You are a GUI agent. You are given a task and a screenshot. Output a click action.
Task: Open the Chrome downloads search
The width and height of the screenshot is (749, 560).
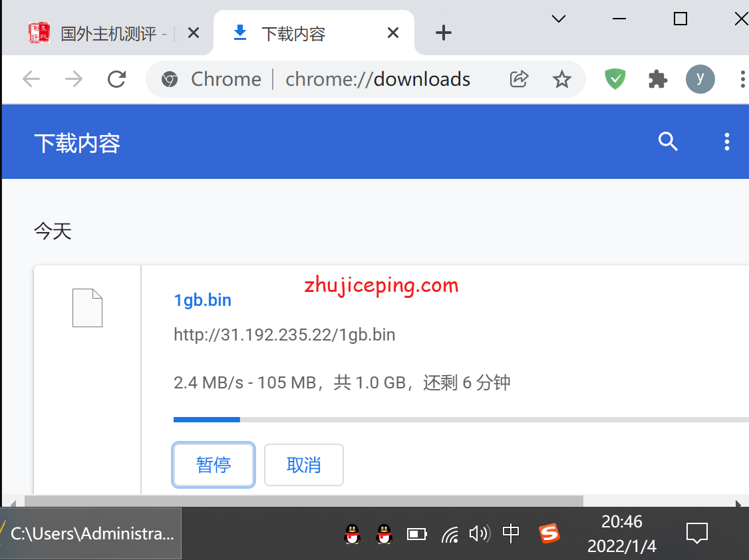668,142
